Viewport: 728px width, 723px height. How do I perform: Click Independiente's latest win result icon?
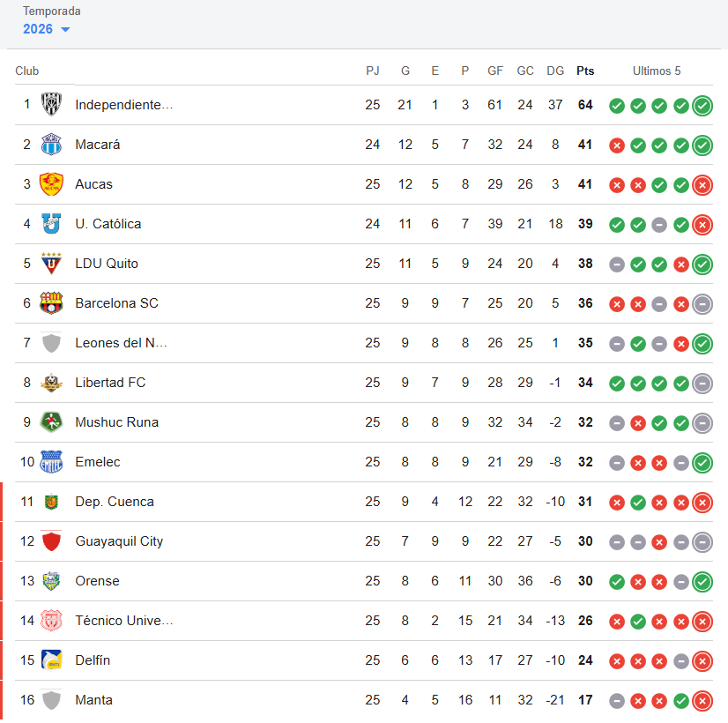[702, 106]
